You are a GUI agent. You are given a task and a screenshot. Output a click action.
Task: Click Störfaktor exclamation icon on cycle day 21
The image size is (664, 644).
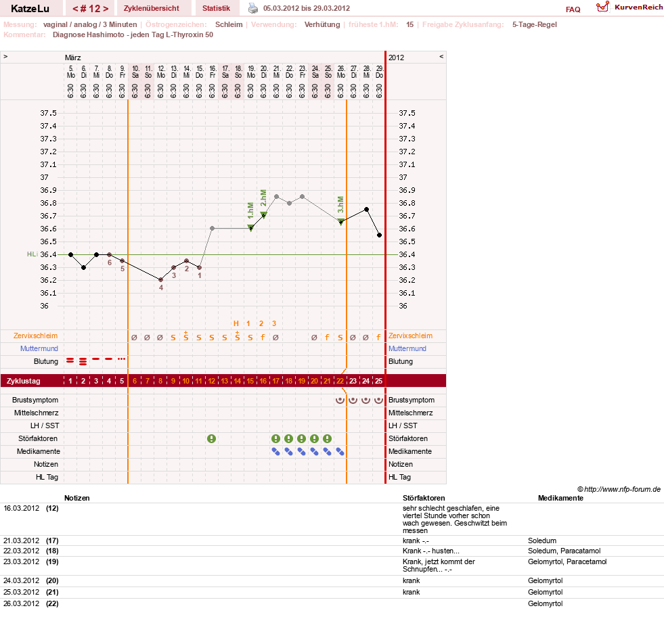coord(328,439)
